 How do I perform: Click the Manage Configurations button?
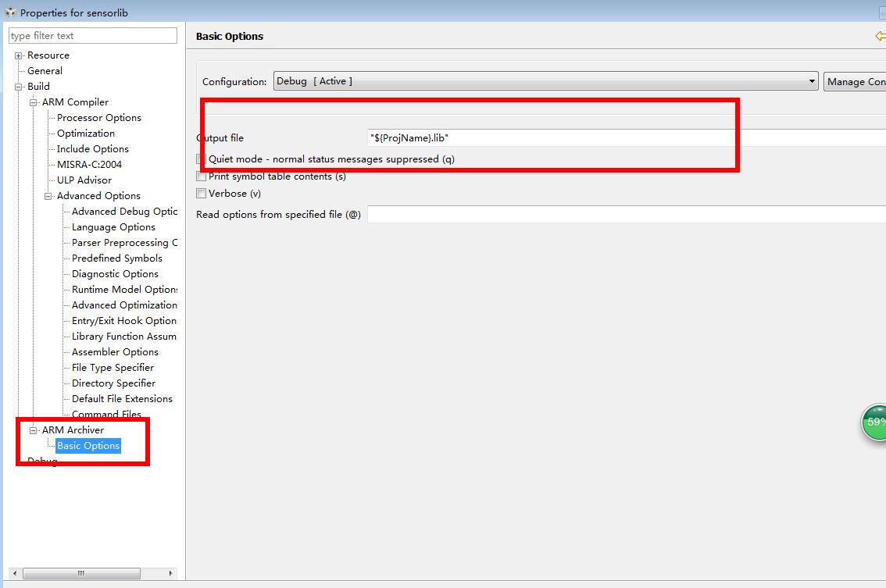coord(855,81)
